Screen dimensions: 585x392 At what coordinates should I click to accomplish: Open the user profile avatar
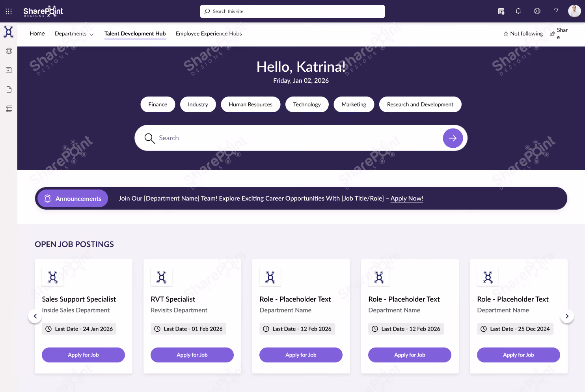[574, 11]
